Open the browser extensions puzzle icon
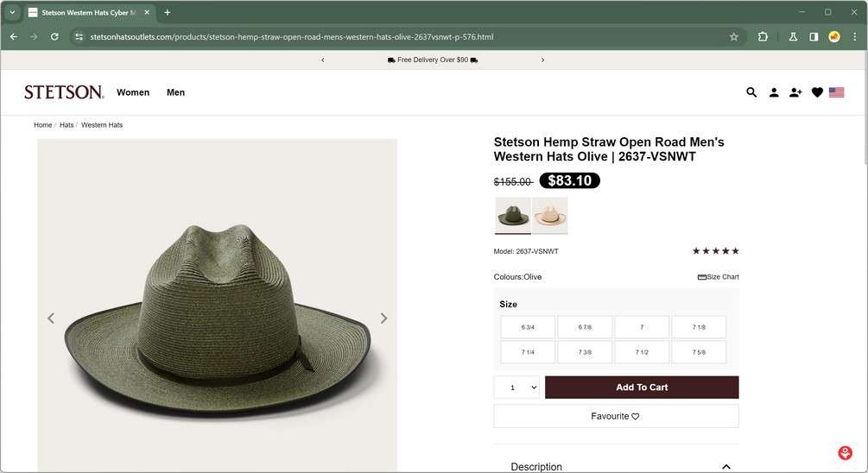Screen dimensions: 868x473 coord(763,36)
